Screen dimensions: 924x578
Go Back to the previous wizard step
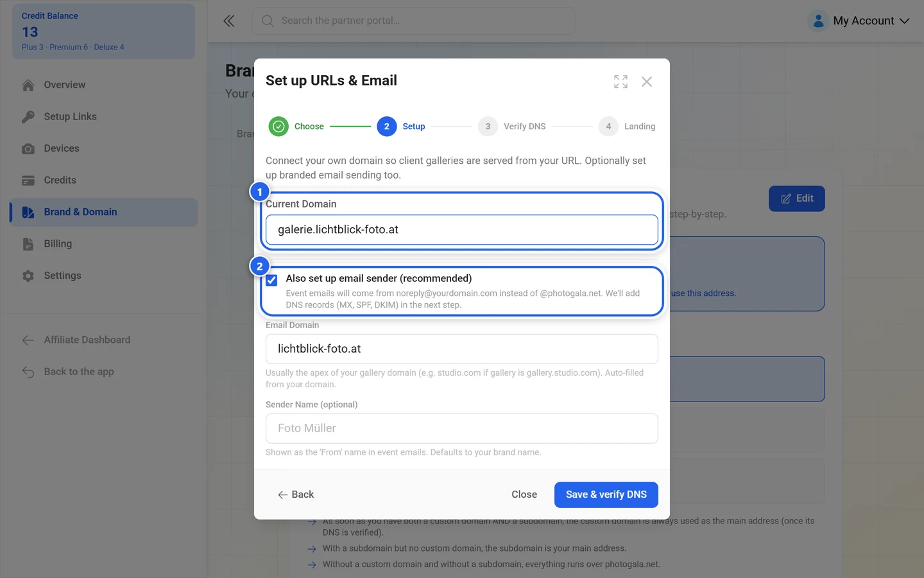(x=296, y=495)
